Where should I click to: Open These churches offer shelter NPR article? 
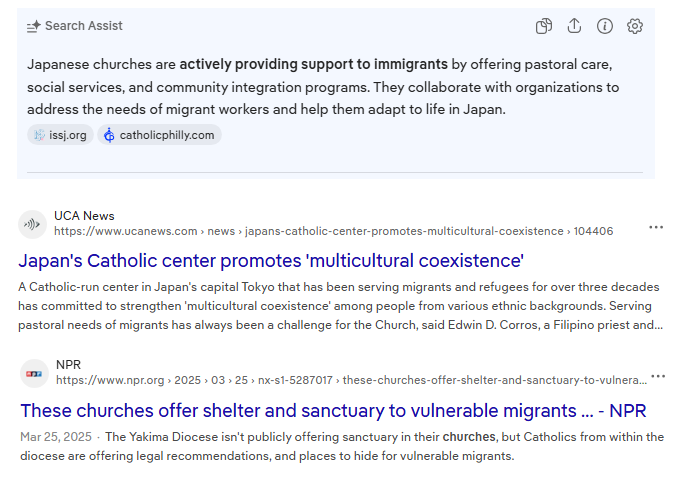333,411
